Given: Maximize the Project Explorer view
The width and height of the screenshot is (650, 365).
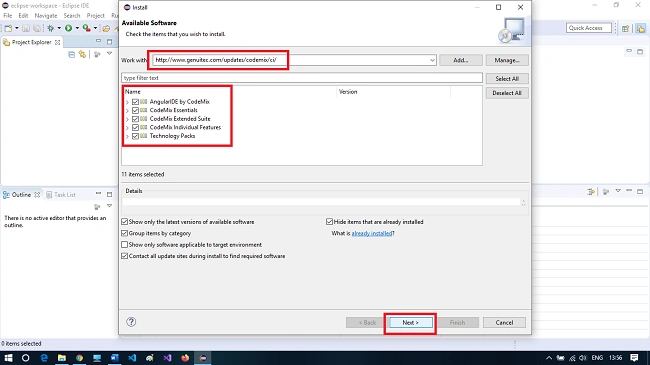Looking at the screenshot, I should pos(109,41).
